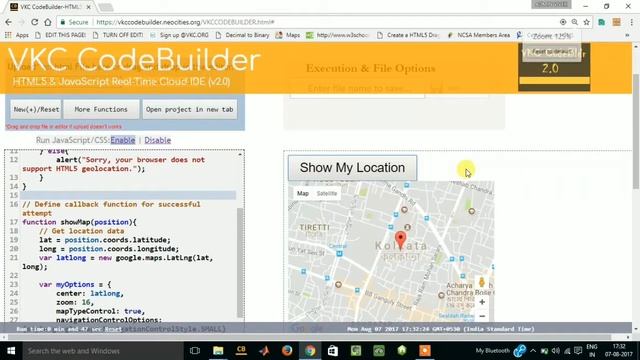Click the ENG IN language indicator
The image size is (640, 360).
click(x=592, y=351)
